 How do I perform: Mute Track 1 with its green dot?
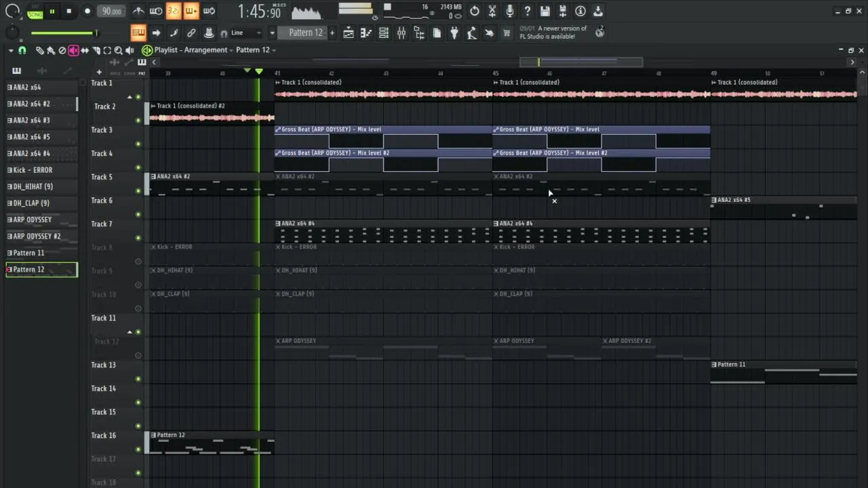[x=138, y=97]
